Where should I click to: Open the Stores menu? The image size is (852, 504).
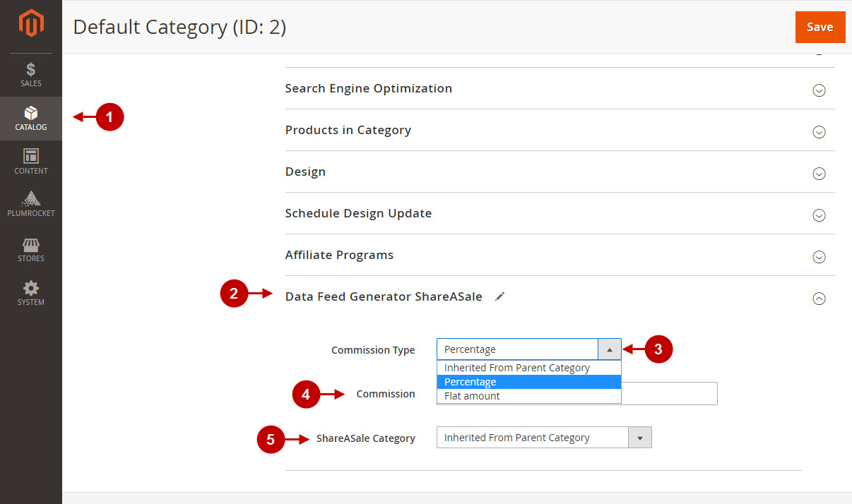[x=31, y=249]
